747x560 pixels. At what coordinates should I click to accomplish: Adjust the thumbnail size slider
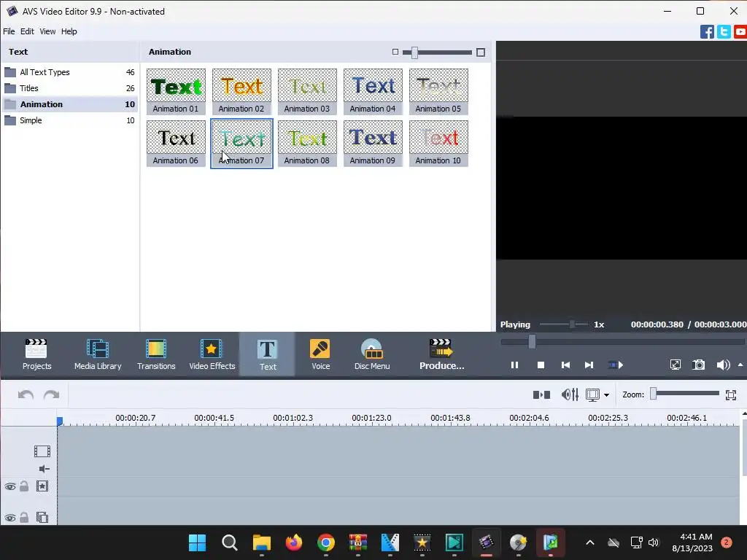pos(414,52)
